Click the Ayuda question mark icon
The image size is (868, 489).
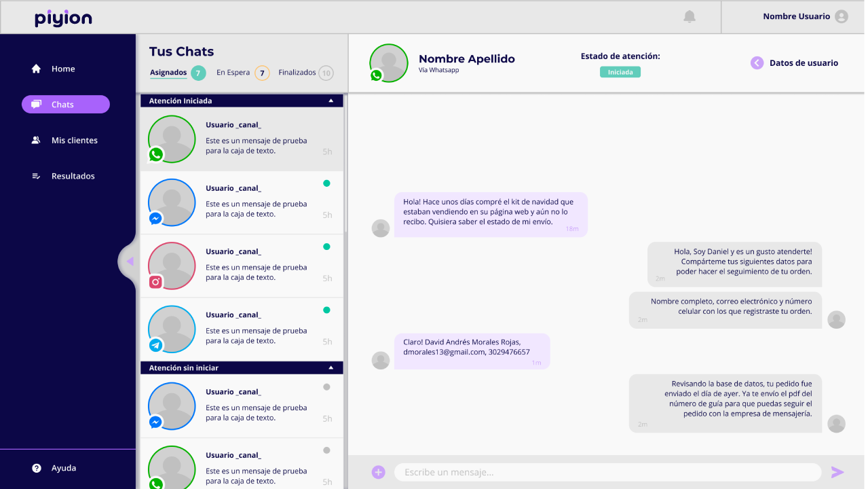click(37, 468)
